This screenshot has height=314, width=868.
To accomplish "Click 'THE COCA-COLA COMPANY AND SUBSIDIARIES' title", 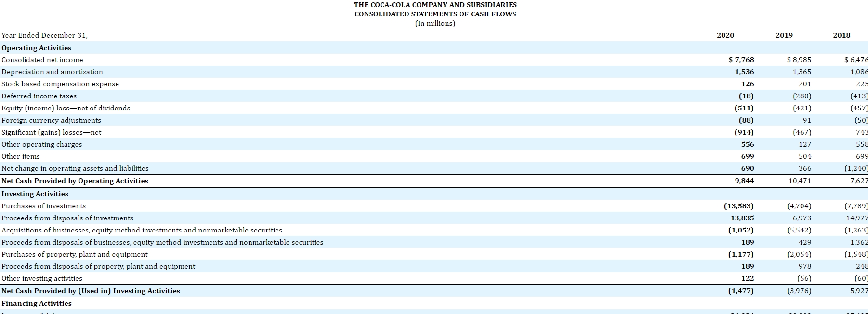I will 435,5.
